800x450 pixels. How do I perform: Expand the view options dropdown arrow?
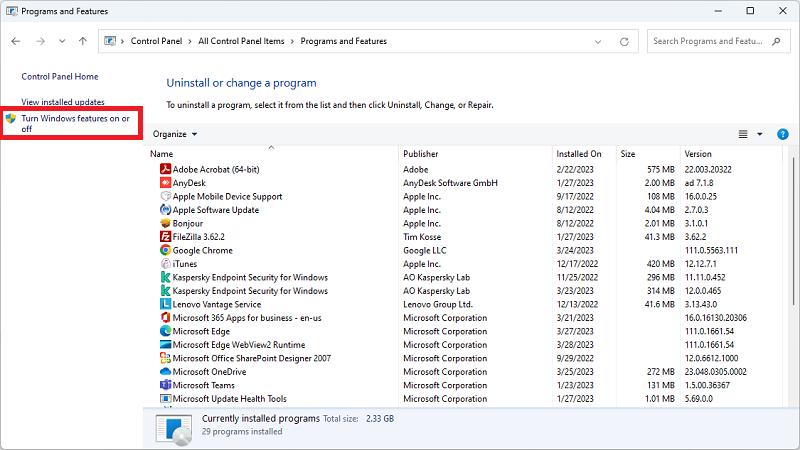760,134
